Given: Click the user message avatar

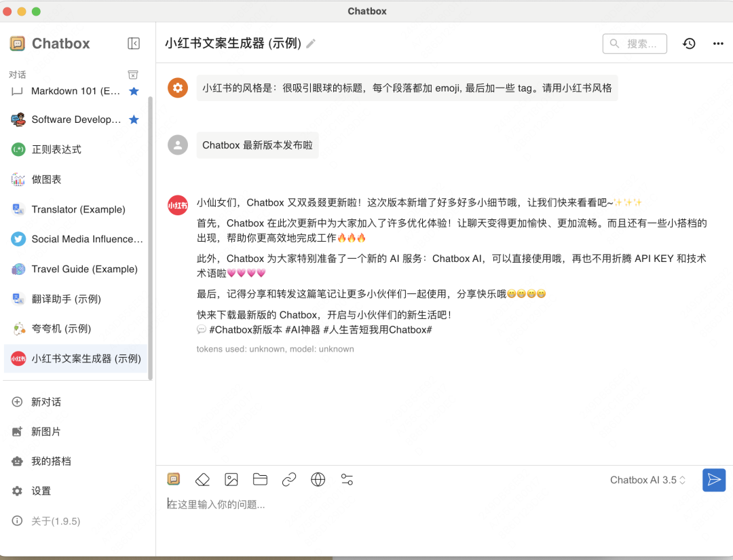Looking at the screenshot, I should [x=178, y=145].
